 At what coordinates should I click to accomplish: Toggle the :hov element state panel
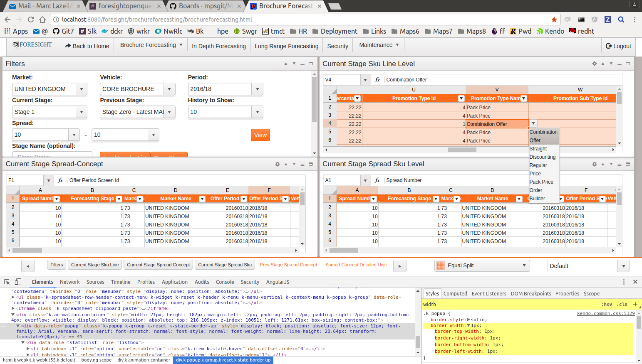(607, 305)
